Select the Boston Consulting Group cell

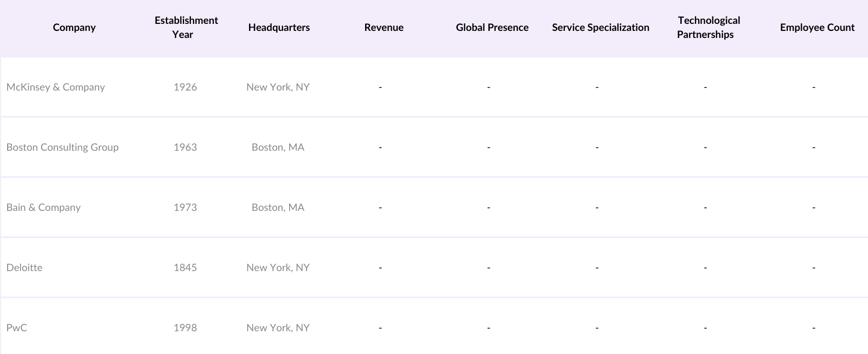coord(62,147)
